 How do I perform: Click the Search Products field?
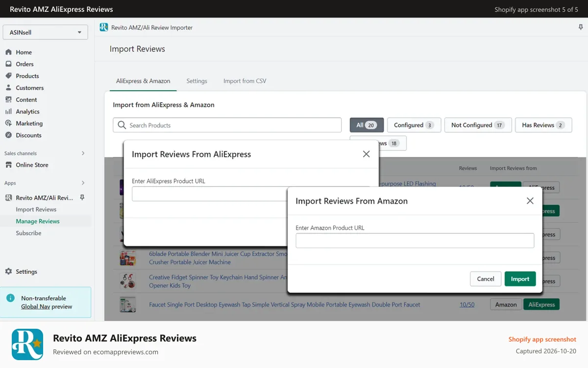click(227, 125)
